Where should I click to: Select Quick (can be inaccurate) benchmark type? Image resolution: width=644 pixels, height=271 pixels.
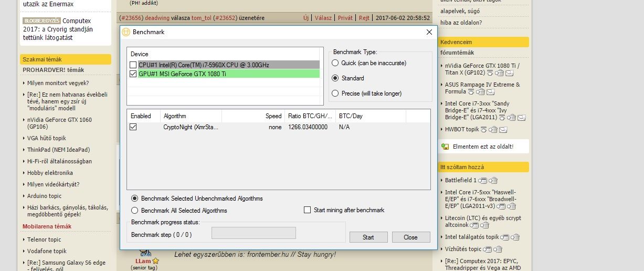pyautogui.click(x=335, y=63)
